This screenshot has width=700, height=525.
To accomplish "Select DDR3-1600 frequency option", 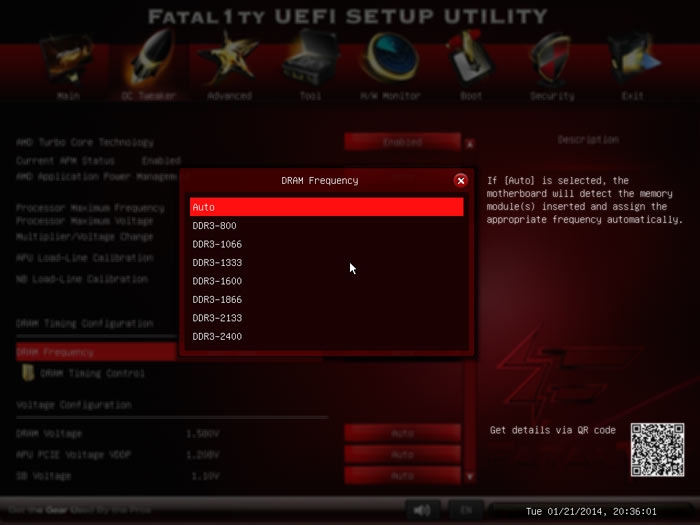I will (326, 281).
